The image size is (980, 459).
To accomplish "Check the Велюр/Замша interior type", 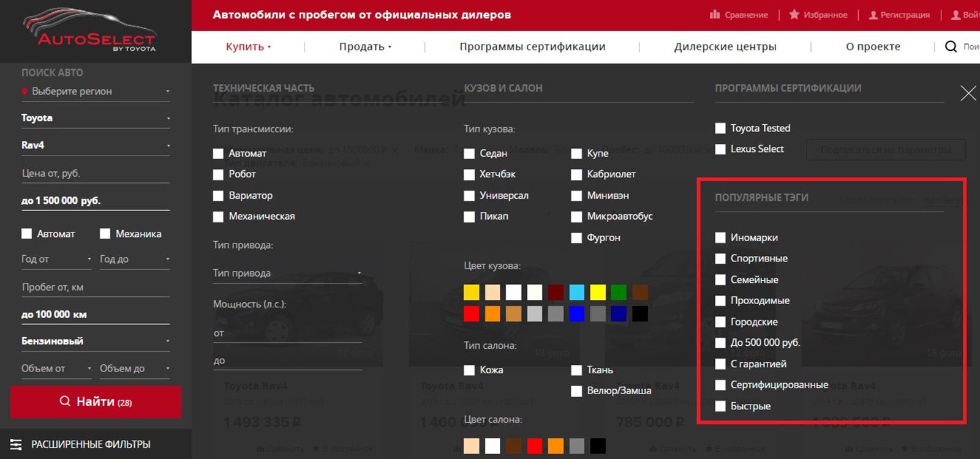I will [576, 391].
